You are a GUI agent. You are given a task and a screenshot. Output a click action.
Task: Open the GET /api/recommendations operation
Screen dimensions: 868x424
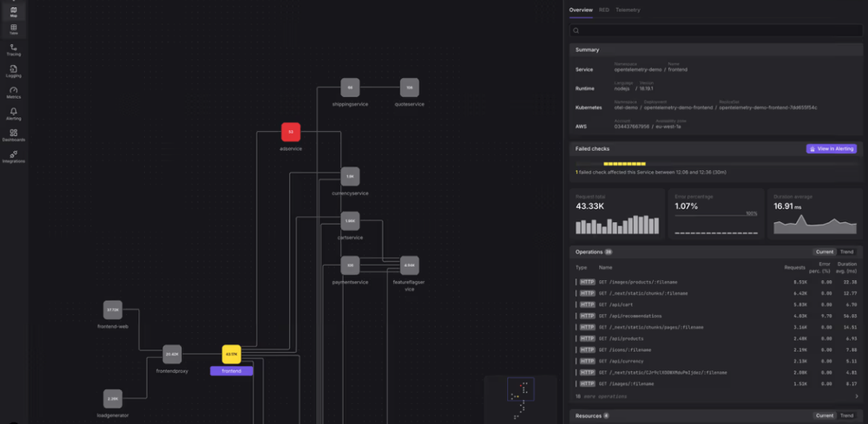point(716,316)
